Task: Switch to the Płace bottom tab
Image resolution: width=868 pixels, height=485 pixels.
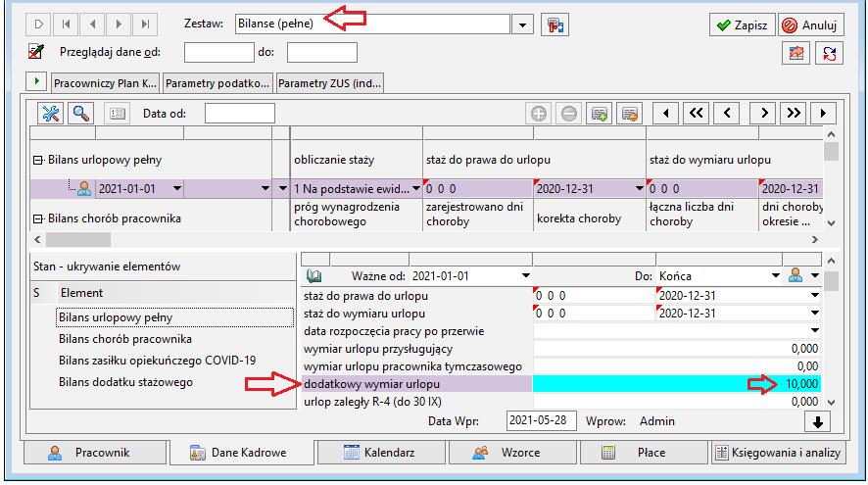Action: coord(644,453)
